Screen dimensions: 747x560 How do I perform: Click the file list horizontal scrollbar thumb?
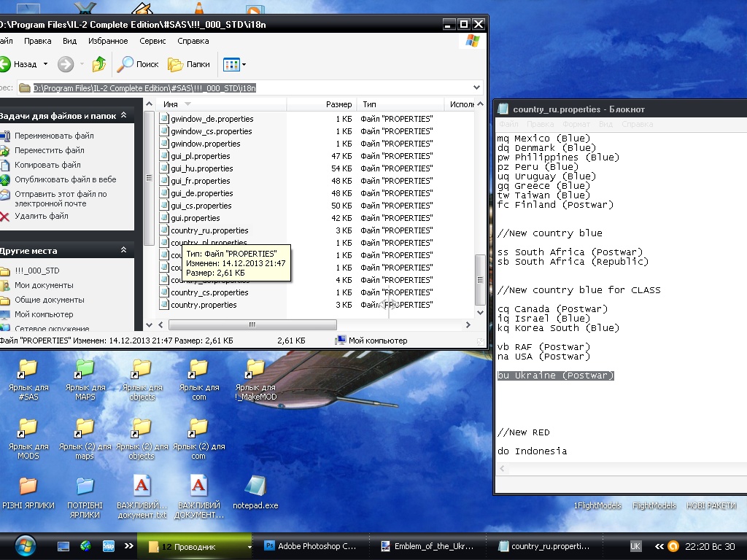(252, 325)
